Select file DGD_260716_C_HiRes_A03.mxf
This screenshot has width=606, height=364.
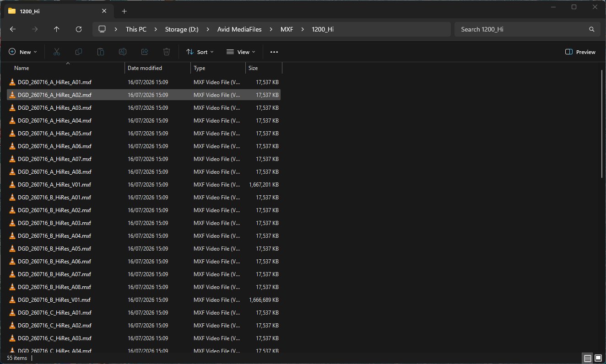point(144,338)
